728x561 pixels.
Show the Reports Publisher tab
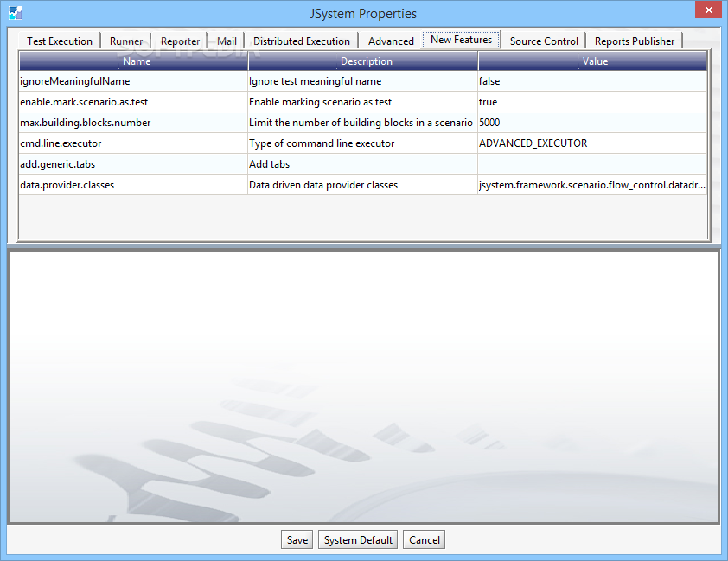tap(635, 41)
